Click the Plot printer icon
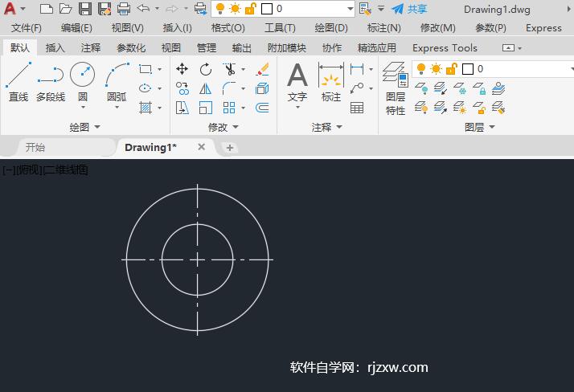This screenshot has width=574, height=392. [124, 8]
